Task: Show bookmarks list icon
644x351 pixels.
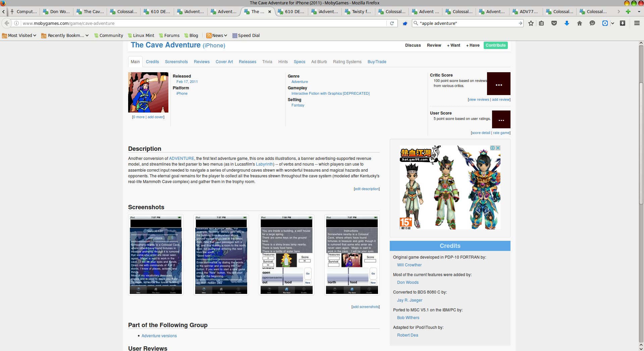Action: [x=541, y=23]
